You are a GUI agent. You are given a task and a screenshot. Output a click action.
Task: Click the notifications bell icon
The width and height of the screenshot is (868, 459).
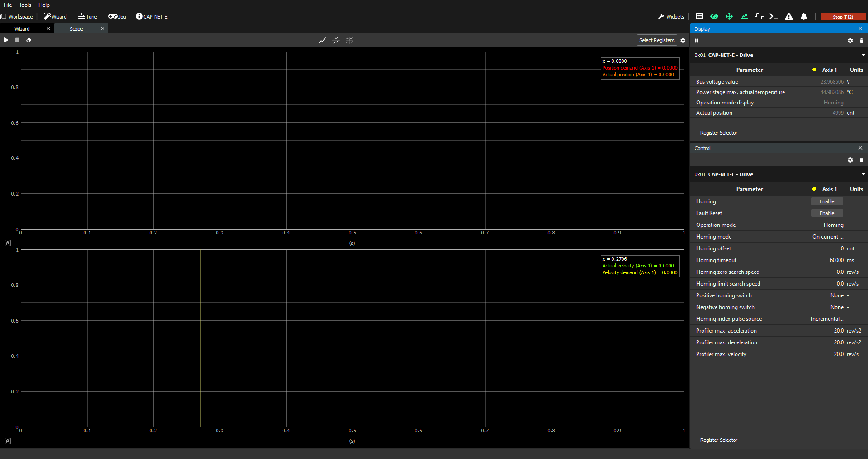click(804, 17)
